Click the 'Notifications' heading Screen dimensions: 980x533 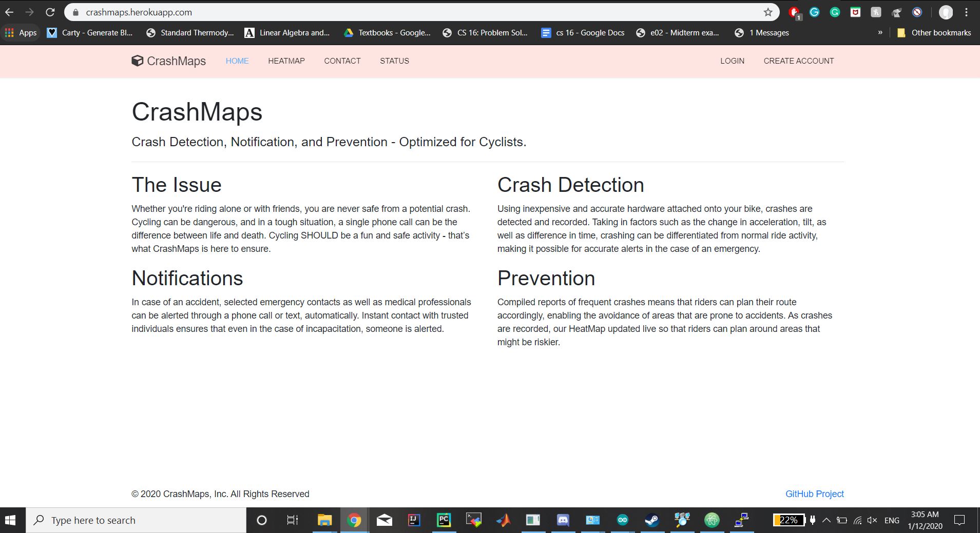(x=187, y=278)
